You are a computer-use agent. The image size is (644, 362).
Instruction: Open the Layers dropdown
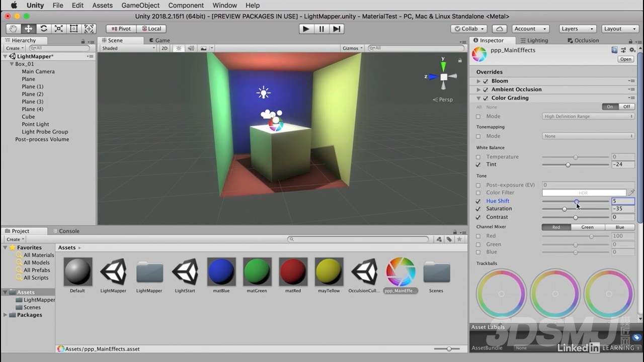[x=577, y=29]
